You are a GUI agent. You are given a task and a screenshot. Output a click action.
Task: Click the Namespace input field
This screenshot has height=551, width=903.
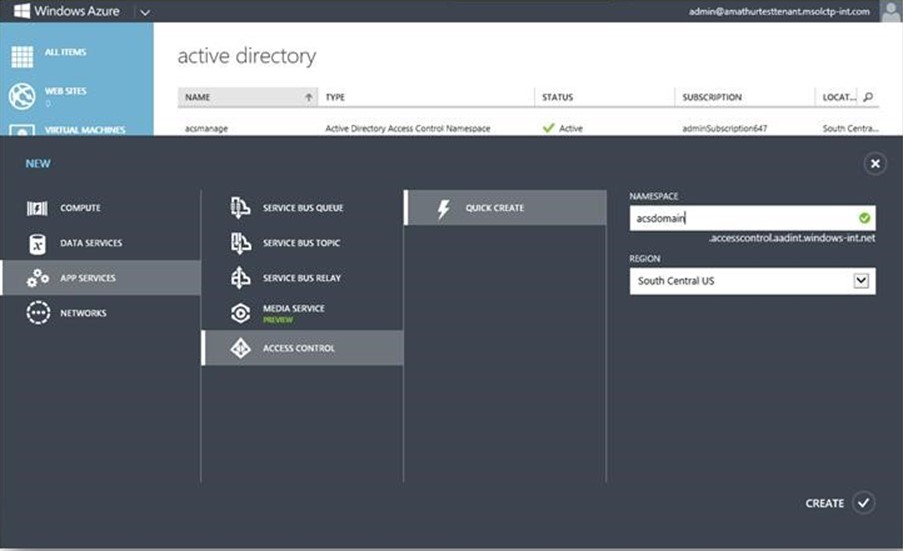tap(753, 218)
